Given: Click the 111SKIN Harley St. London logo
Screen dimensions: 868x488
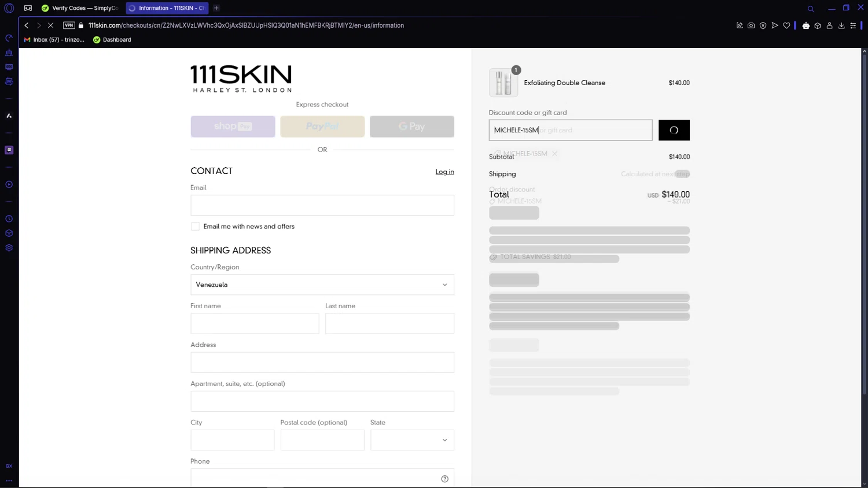Looking at the screenshot, I should coord(241,79).
